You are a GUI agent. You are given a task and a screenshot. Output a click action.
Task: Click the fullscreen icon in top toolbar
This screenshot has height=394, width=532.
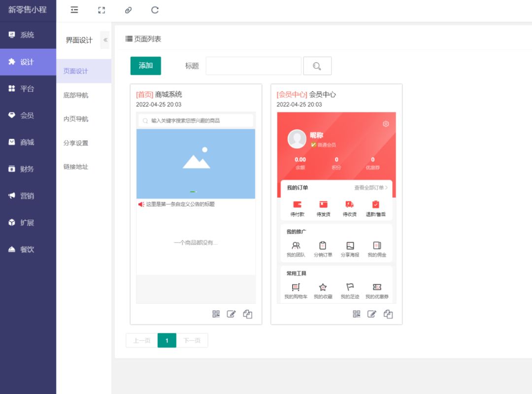[101, 10]
